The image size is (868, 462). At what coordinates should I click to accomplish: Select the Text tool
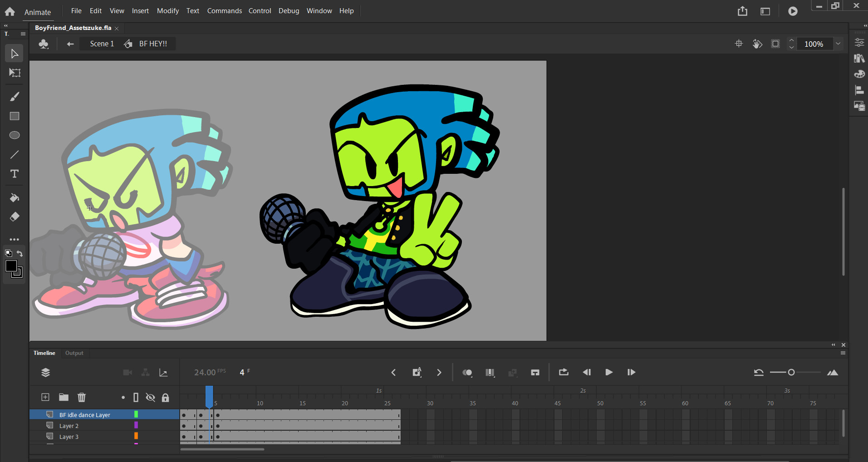coord(15,174)
